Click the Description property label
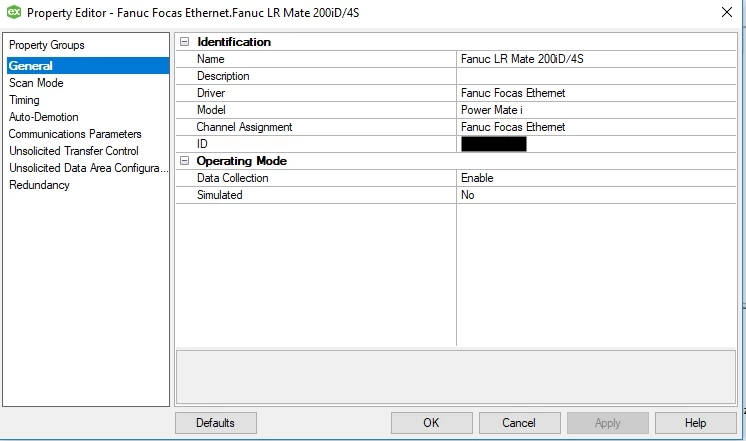This screenshot has height=441, width=746. pyautogui.click(x=223, y=76)
